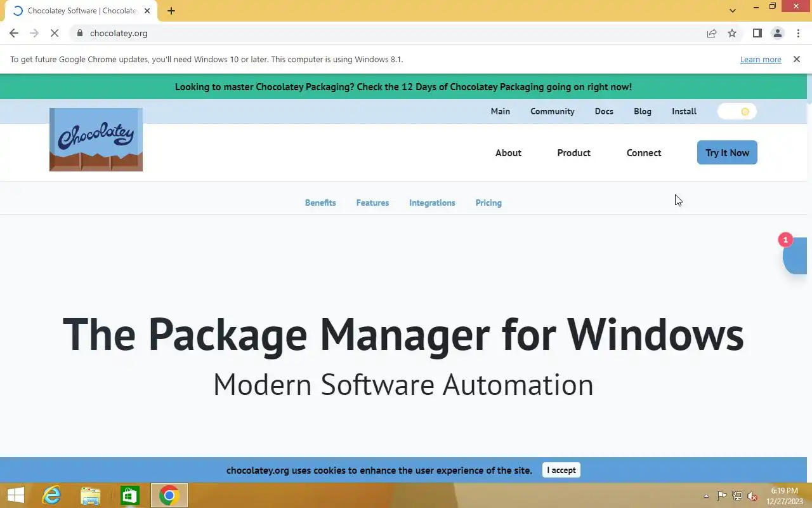Jump to the Features section

tap(372, 203)
